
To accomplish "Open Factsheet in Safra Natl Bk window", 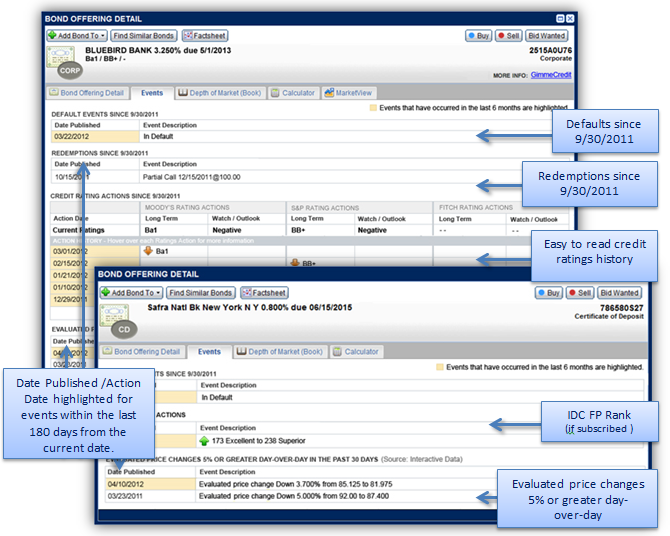I will [264, 293].
